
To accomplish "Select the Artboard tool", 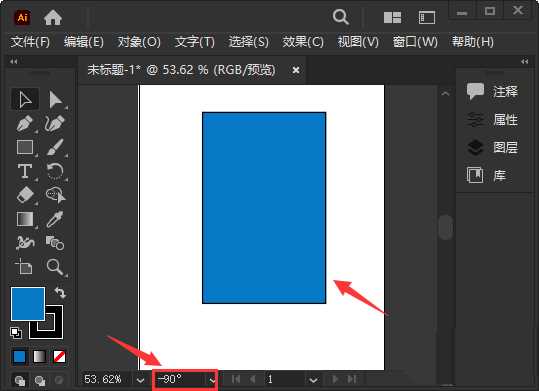I will 24,267.
